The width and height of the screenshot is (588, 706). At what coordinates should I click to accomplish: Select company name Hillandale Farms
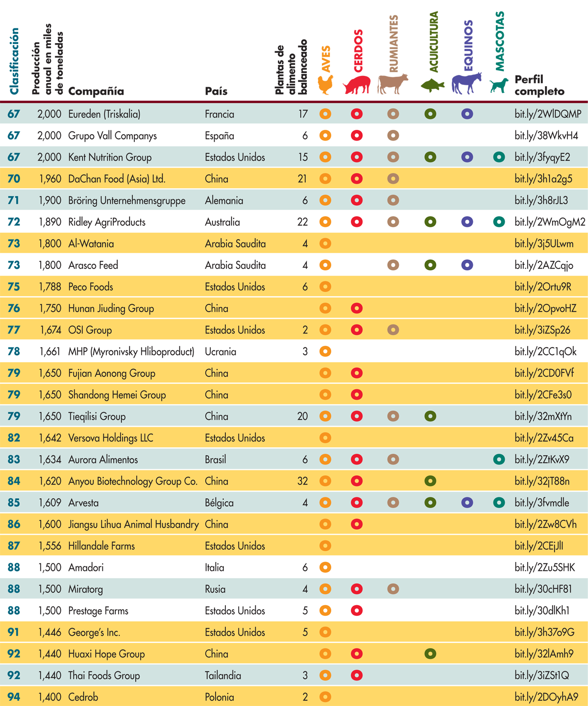[x=101, y=546]
